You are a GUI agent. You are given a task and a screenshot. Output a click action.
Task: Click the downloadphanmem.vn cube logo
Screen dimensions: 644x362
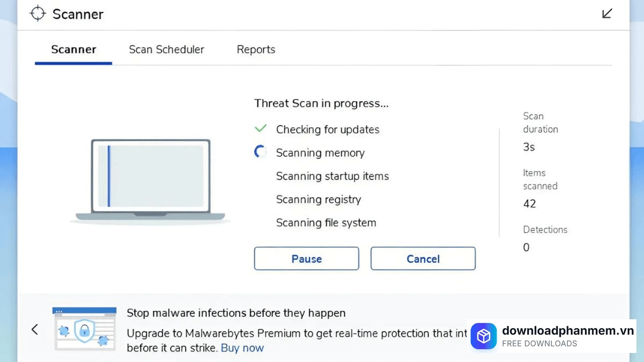pos(484,336)
